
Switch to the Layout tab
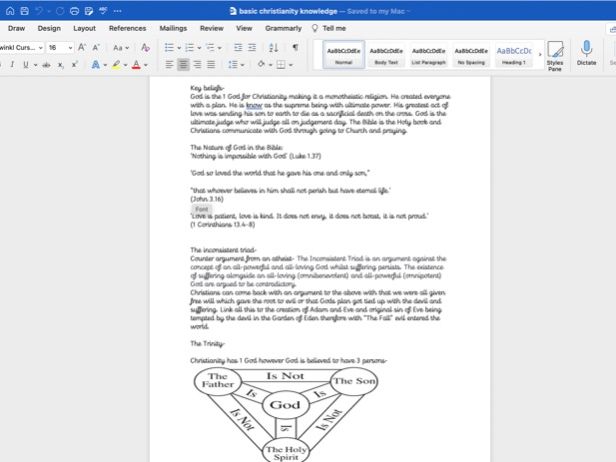click(x=84, y=28)
